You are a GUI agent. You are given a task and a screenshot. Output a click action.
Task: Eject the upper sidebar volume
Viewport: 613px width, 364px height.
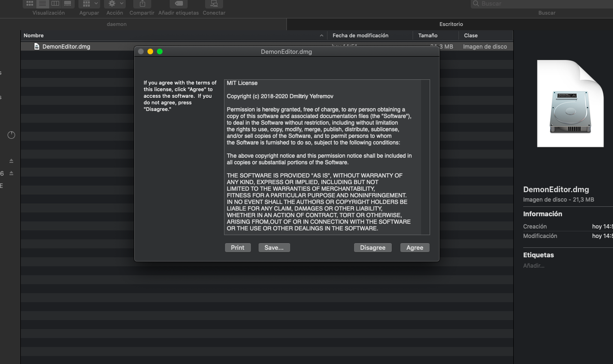[x=11, y=161]
